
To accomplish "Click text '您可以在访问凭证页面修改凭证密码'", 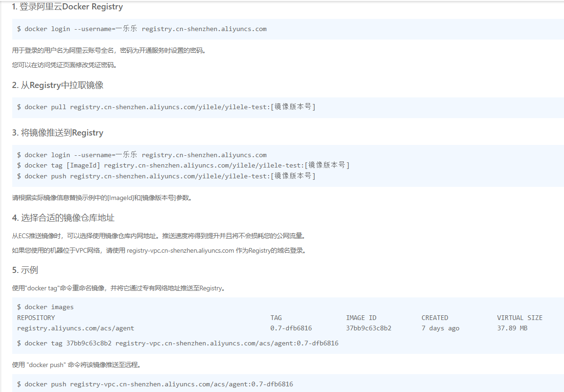I will [x=63, y=65].
